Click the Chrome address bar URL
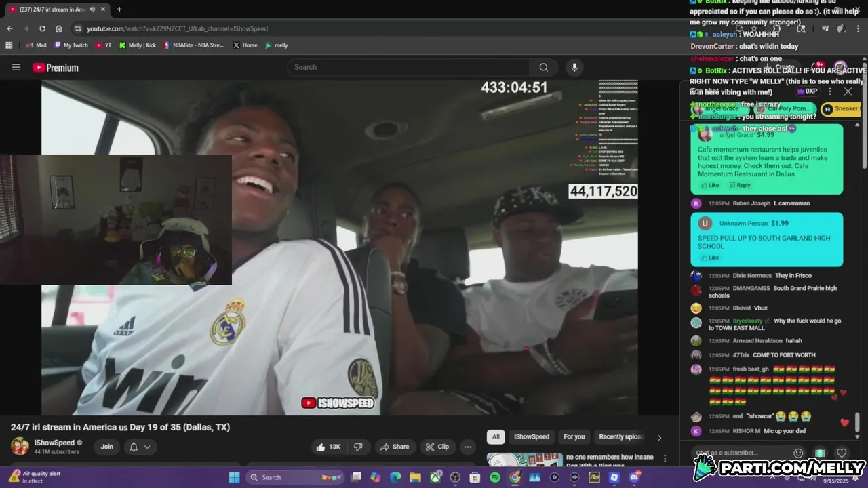Image resolution: width=868 pixels, height=488 pixels. pyautogui.click(x=178, y=28)
